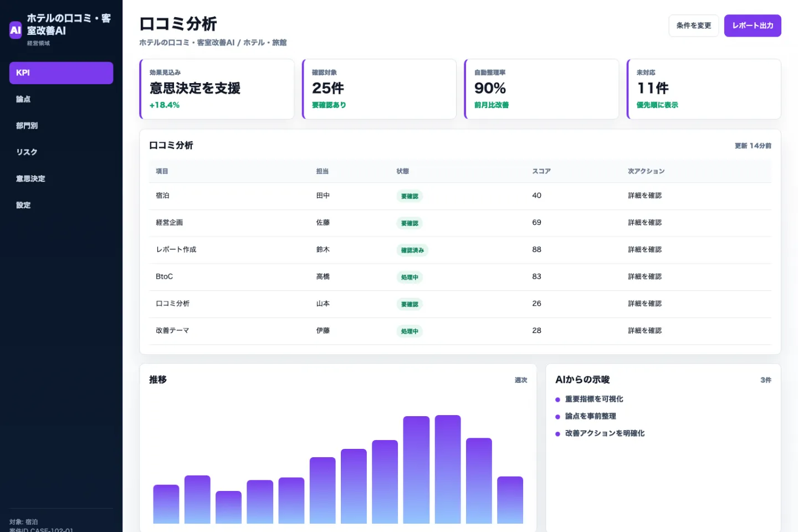Click the 重要指標を可視化 suggestion
Image resolution: width=798 pixels, height=532 pixels.
click(x=594, y=399)
